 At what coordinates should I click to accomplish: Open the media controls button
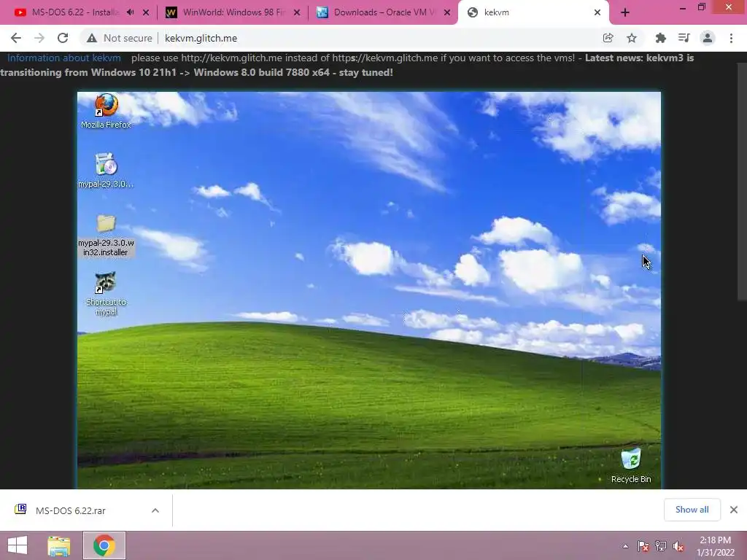(x=684, y=38)
